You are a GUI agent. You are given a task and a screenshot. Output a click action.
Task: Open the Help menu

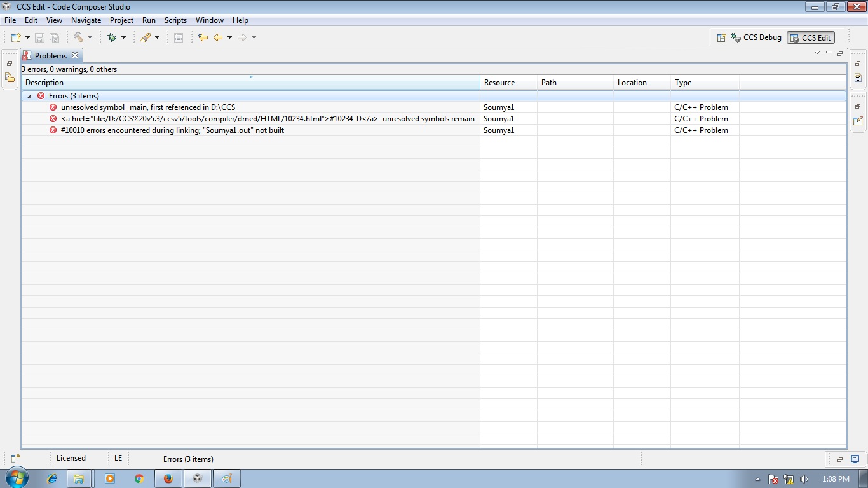(240, 20)
